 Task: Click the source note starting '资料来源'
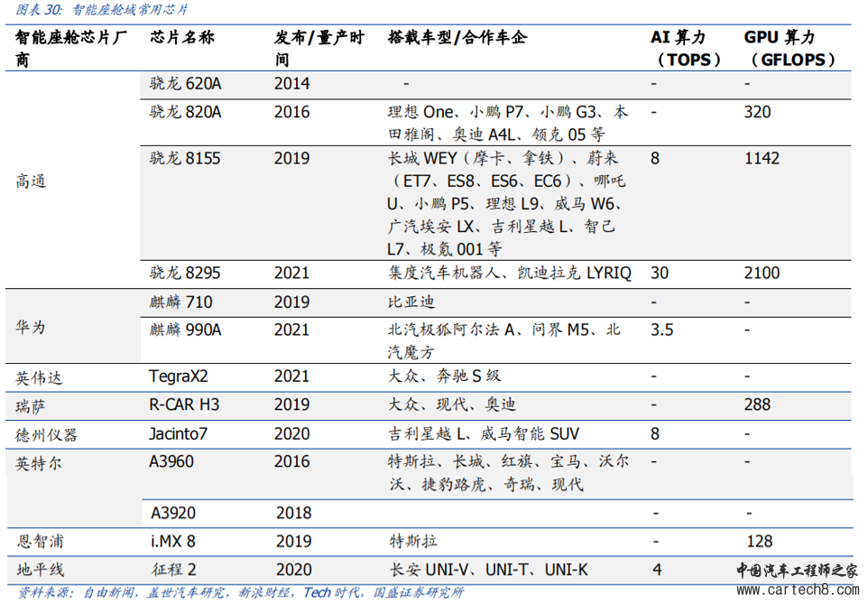(240, 593)
